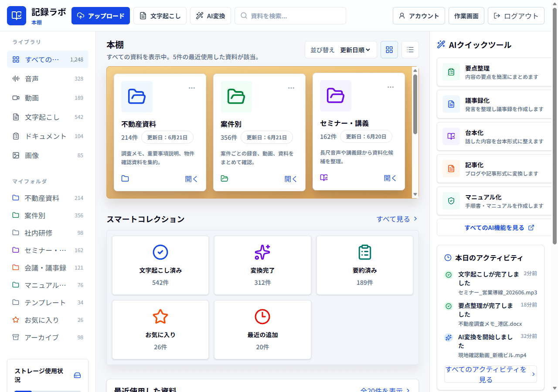The height and width of the screenshot is (392, 558).
Task: Select ドキュメント library category
Action: coord(48,136)
